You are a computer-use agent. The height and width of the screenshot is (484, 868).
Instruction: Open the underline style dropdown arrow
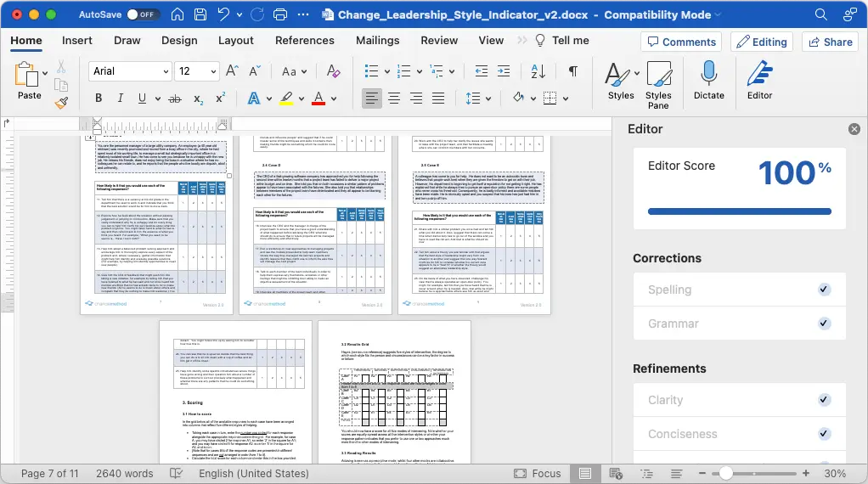click(x=158, y=98)
